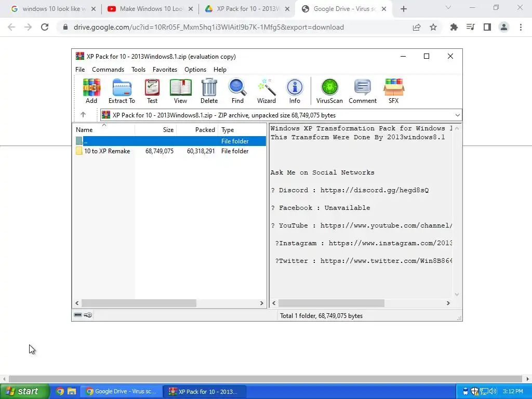532x399 pixels.
Task: Click the drive icon in WinRAR status bar
Action: [x=78, y=315]
